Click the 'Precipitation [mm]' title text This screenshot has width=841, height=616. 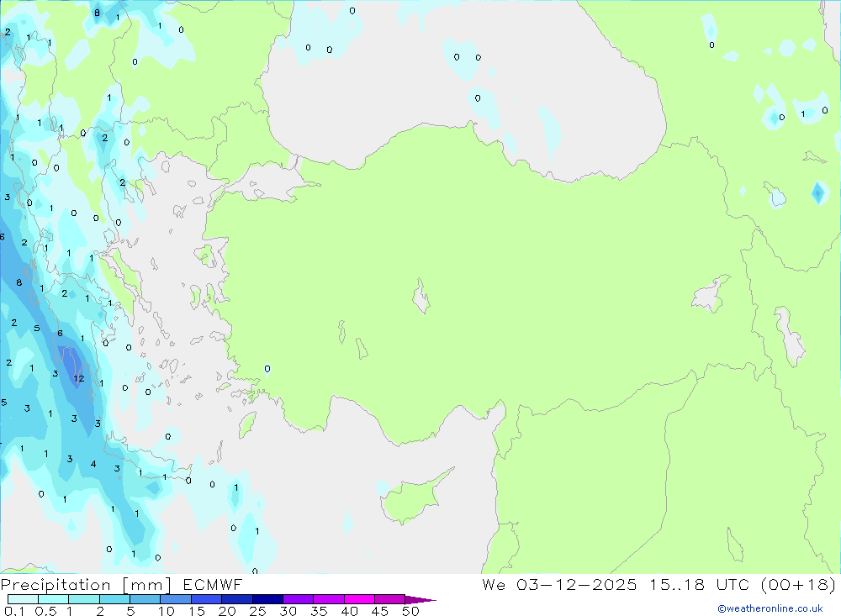86,585
